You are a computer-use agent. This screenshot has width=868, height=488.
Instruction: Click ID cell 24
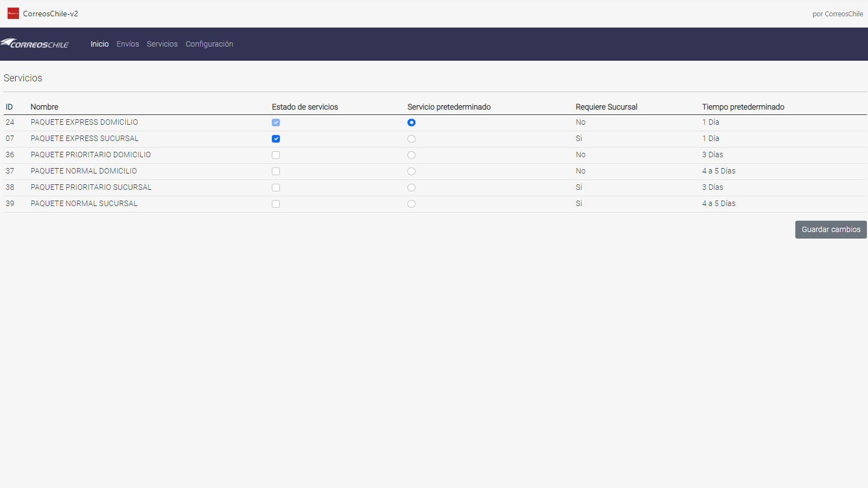click(10, 122)
